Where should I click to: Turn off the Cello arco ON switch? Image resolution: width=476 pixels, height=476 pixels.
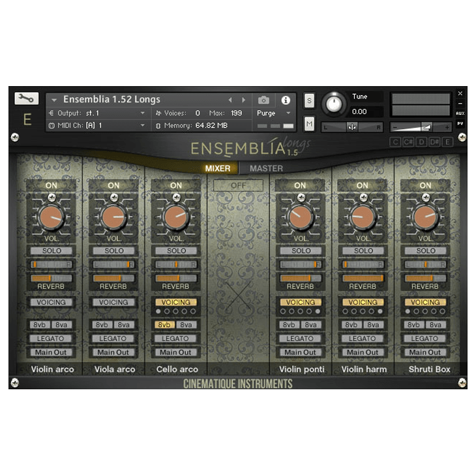(x=176, y=185)
